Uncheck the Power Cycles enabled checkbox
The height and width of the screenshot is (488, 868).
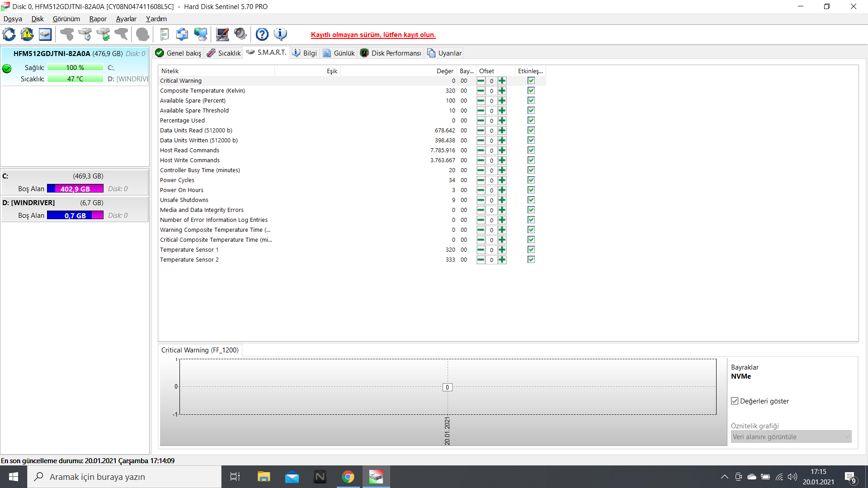tap(531, 180)
